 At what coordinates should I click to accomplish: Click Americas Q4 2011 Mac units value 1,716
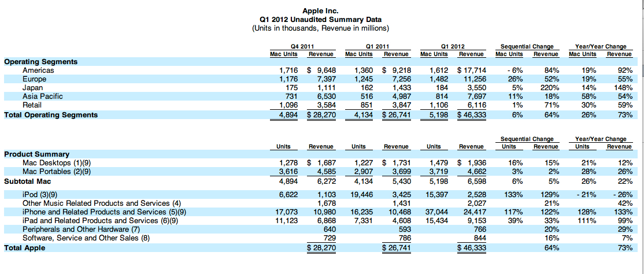(x=288, y=71)
